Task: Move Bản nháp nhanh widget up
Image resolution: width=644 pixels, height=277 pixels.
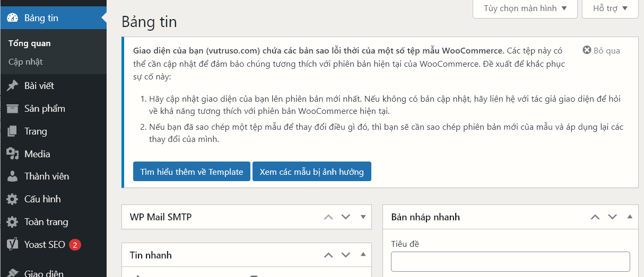Action: coord(595,217)
